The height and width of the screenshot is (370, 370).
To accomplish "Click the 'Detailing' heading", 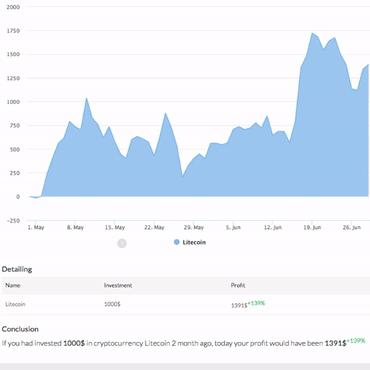I will [17, 269].
